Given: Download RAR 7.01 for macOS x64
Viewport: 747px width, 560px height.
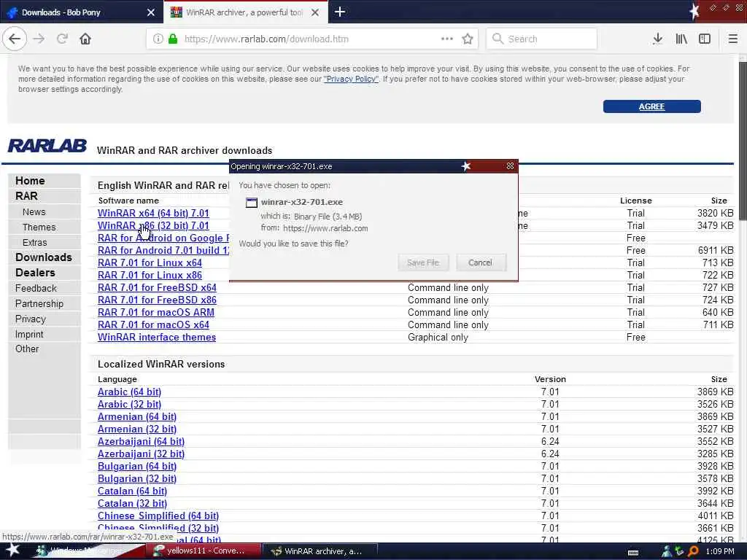Looking at the screenshot, I should coord(153,324).
